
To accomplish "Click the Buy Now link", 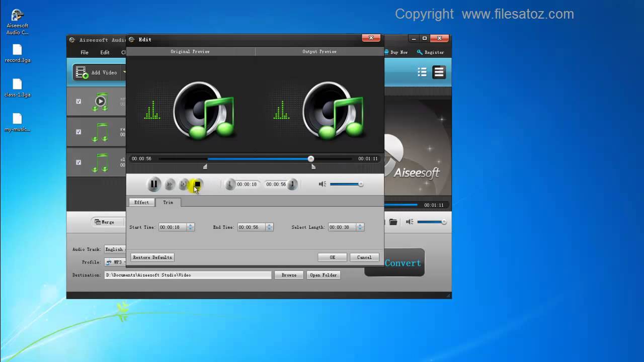I will pyautogui.click(x=395, y=52).
